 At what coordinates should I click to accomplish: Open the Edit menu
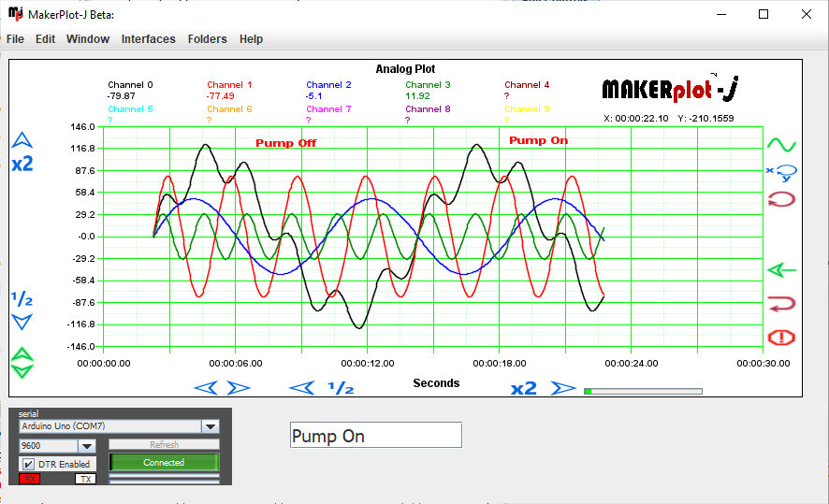46,39
